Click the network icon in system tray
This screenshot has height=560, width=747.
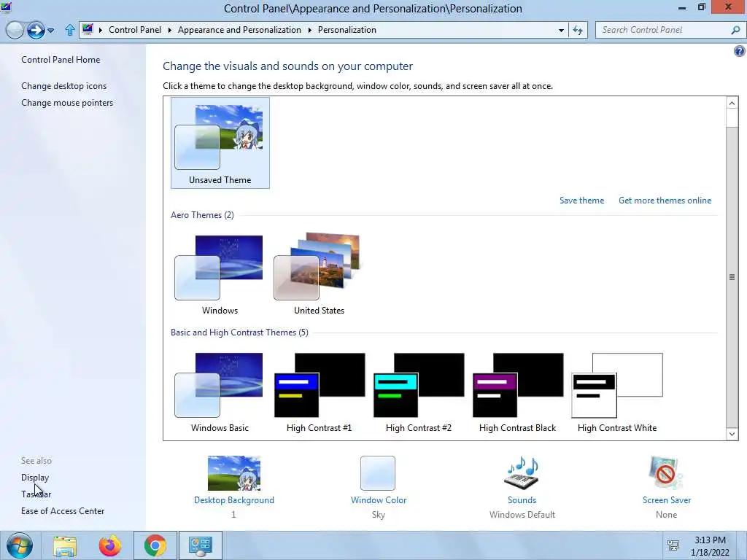pos(673,545)
